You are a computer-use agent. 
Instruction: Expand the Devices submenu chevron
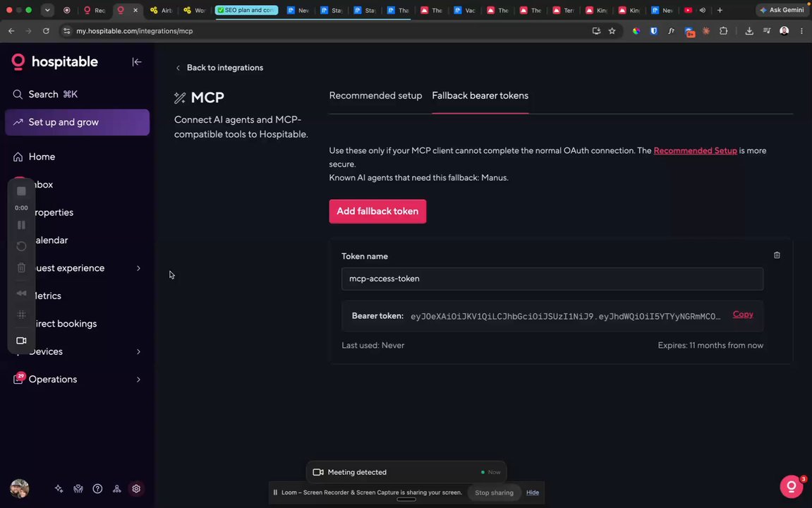(138, 351)
